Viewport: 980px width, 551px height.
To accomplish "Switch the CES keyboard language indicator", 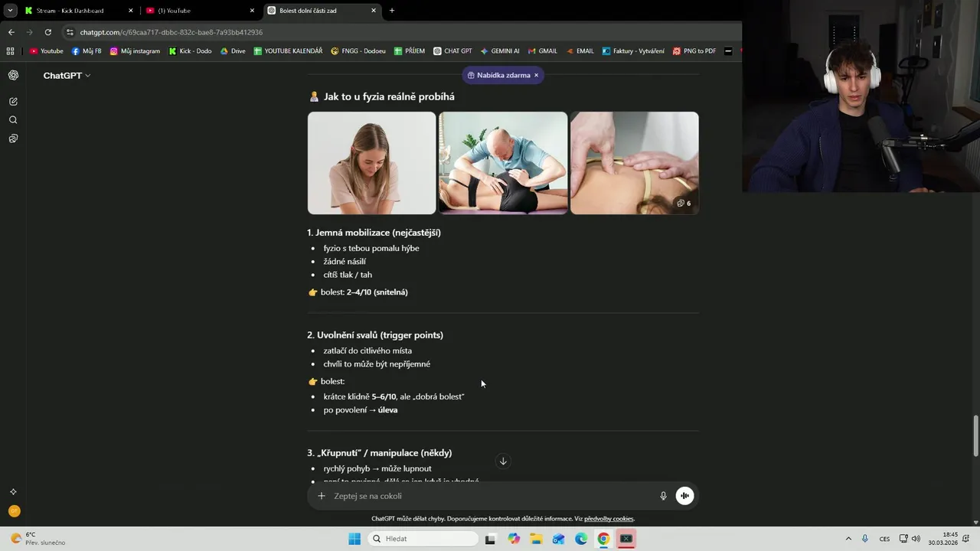I will pos(884,539).
